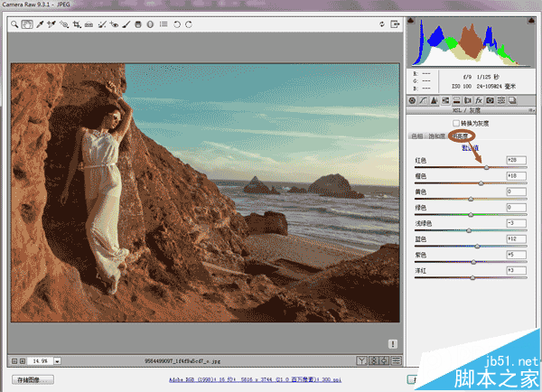Select the Radial Filter tool
The image size is (542, 392).
pos(150,24)
